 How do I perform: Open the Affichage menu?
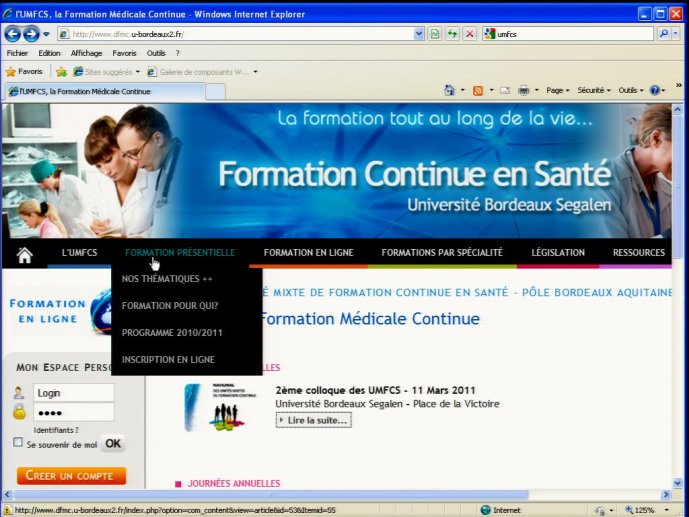(86, 53)
